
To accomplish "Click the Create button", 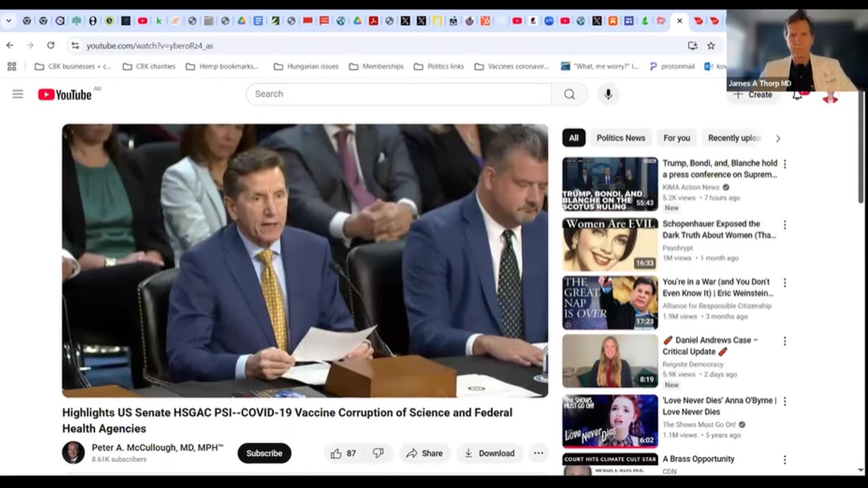I will [x=753, y=95].
